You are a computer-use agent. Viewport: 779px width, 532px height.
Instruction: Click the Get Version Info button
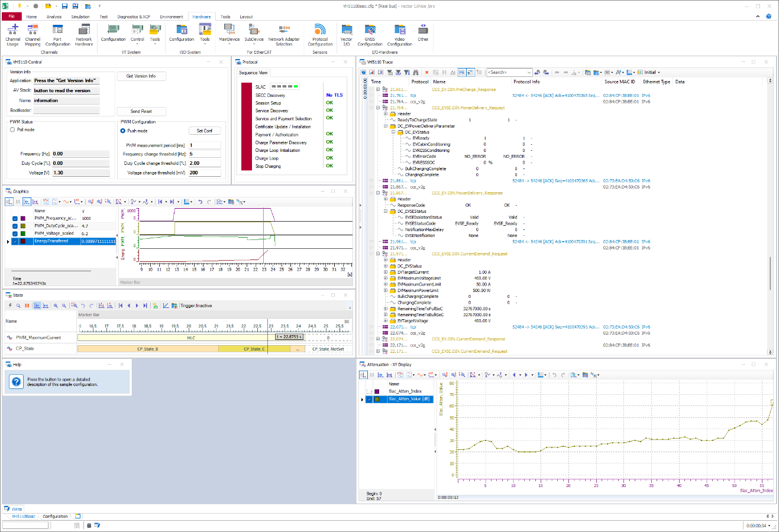141,76
